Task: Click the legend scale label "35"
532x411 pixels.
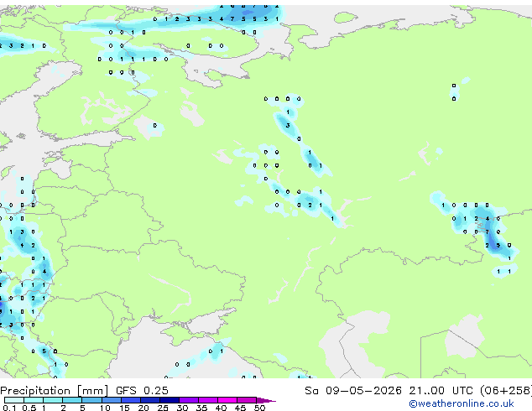Action: click(201, 408)
